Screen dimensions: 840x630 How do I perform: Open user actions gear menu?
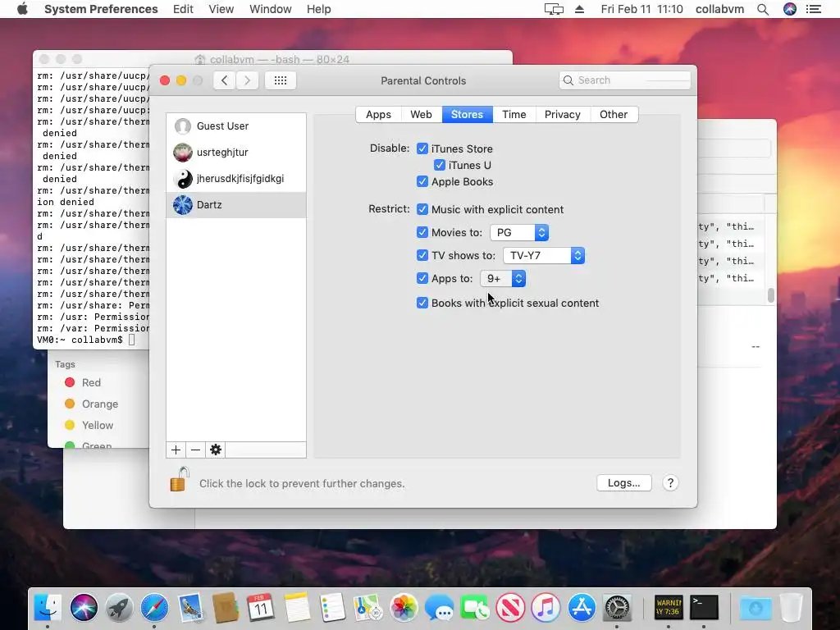216,450
